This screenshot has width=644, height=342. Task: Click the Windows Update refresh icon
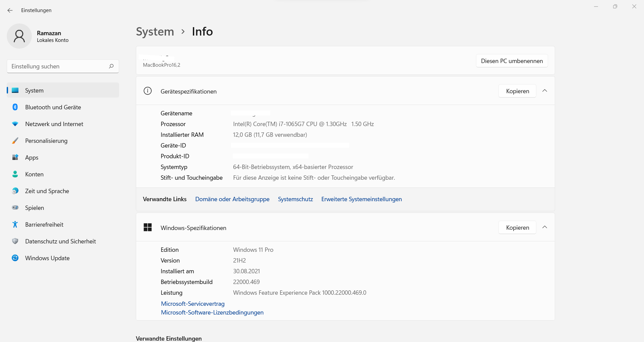pyautogui.click(x=15, y=258)
